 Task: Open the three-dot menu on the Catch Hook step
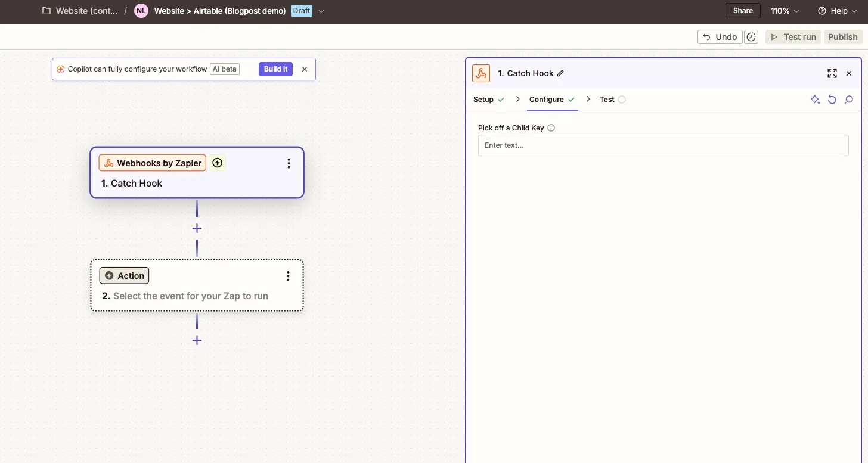[x=289, y=163]
